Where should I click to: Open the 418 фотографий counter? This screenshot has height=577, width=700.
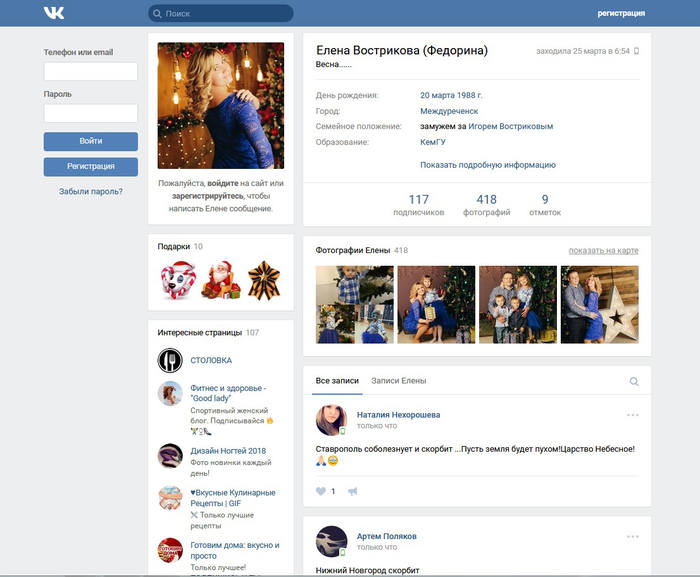[487, 205]
